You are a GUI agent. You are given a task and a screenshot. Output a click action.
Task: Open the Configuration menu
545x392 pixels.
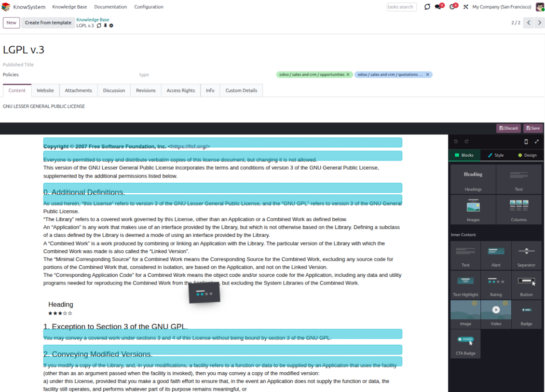149,7
